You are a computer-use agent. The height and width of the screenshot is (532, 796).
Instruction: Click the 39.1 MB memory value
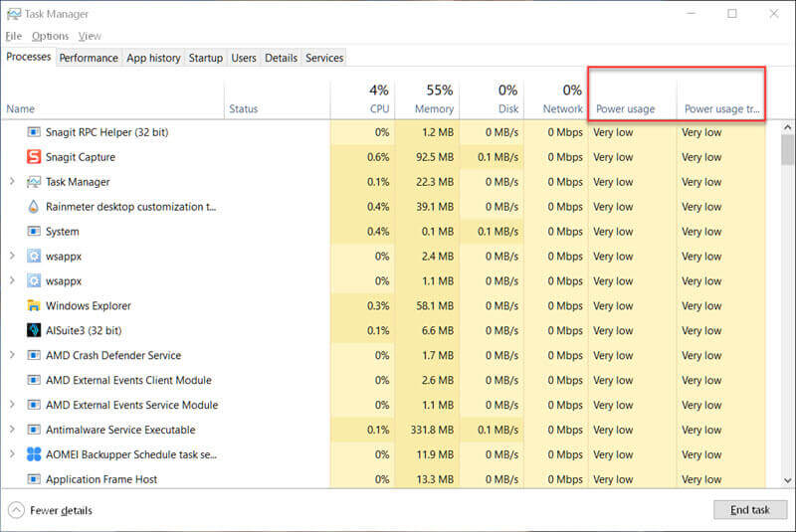[x=435, y=207]
